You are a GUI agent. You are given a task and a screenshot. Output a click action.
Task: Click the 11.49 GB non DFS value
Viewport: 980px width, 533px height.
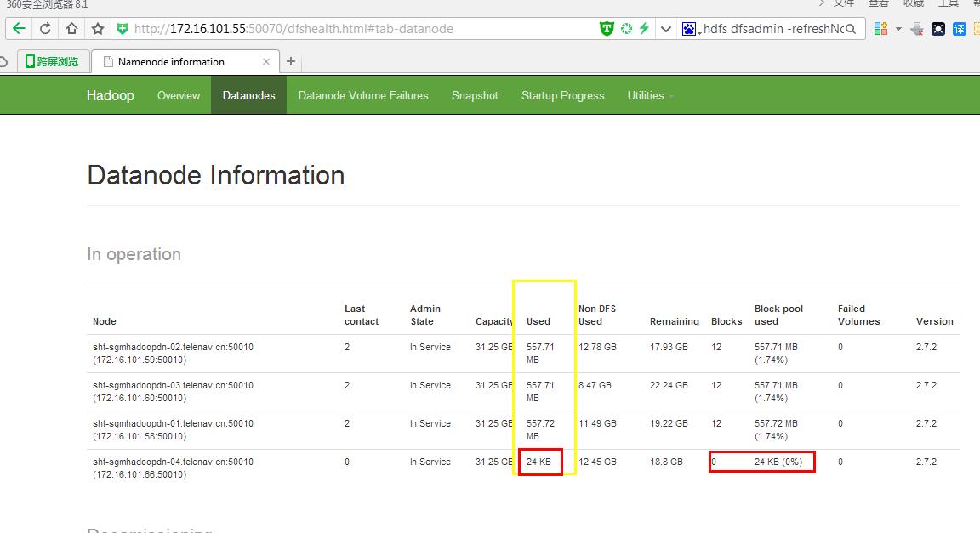click(x=597, y=423)
